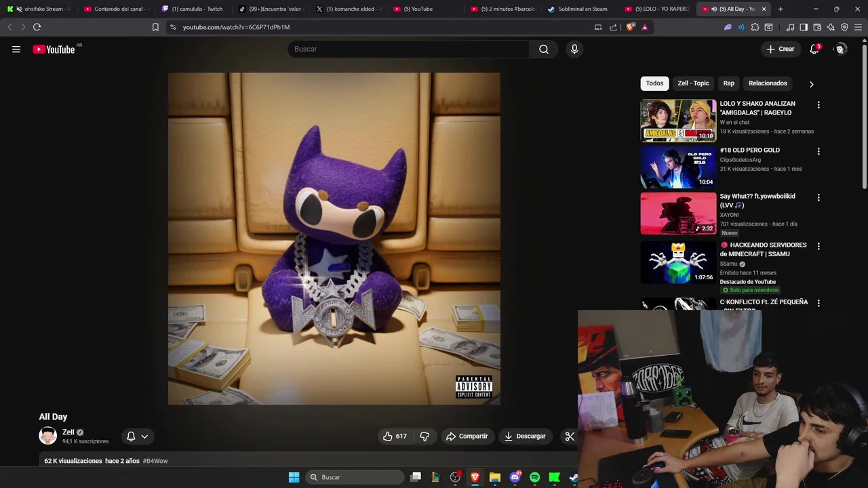Open Brave Rewards triangle icon
Viewport: 868px width, 488px height.
pyautogui.click(x=645, y=27)
